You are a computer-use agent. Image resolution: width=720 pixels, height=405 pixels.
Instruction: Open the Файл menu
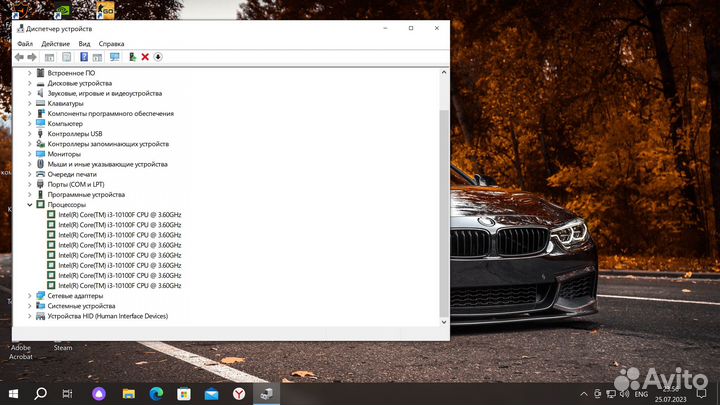(25, 44)
